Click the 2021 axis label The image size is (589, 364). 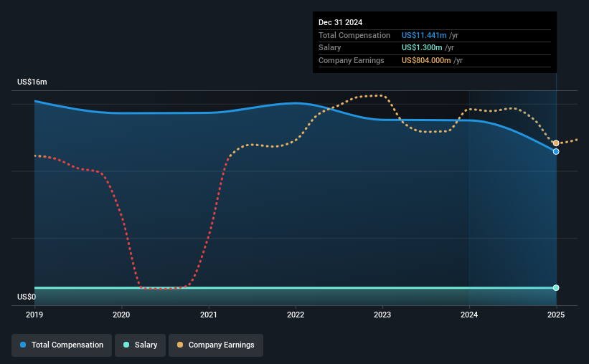209,315
